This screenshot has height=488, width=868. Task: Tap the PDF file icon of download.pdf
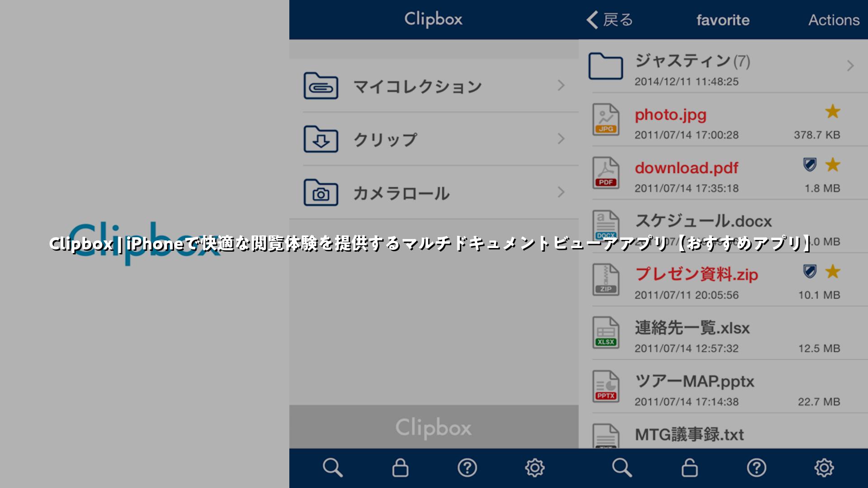coord(606,173)
